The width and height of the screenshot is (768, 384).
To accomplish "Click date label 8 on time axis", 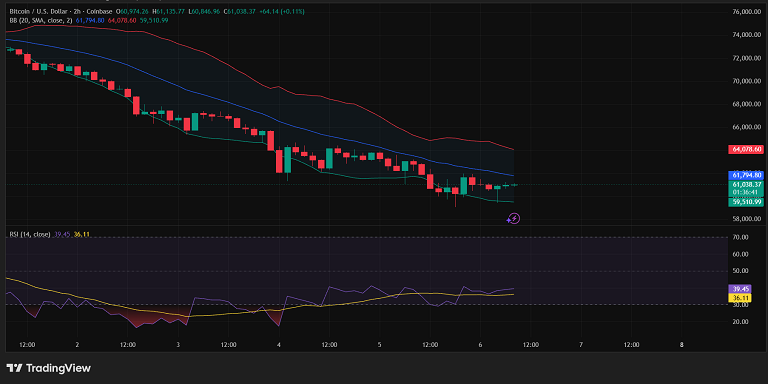I will [x=682, y=345].
